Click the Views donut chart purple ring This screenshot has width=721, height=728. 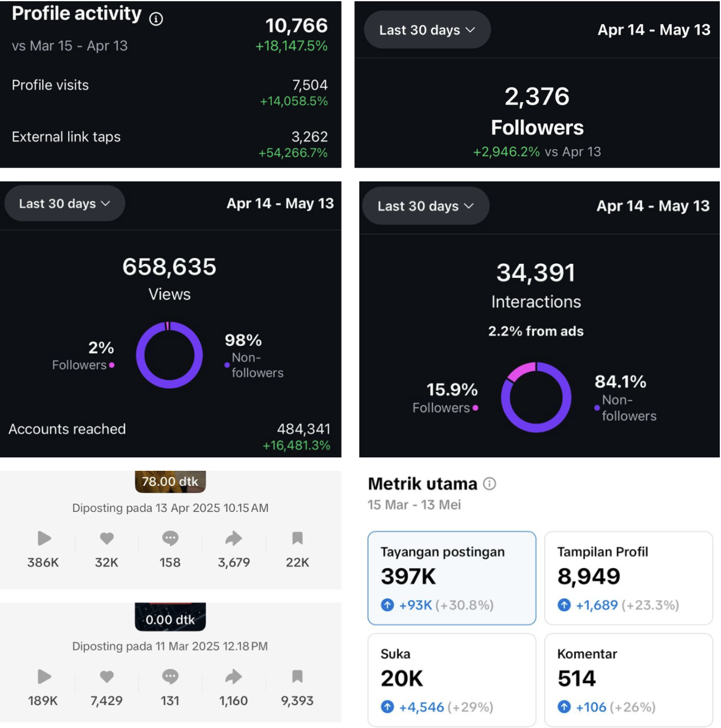pos(169,355)
